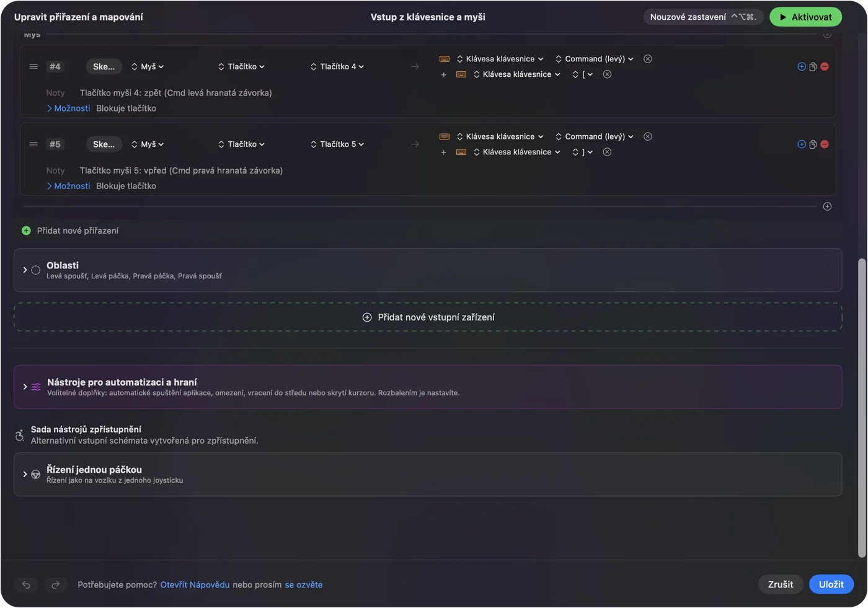Screen dimensions: 868x608
Task: Remove Command (levý) output in row #5
Action: [648, 136]
